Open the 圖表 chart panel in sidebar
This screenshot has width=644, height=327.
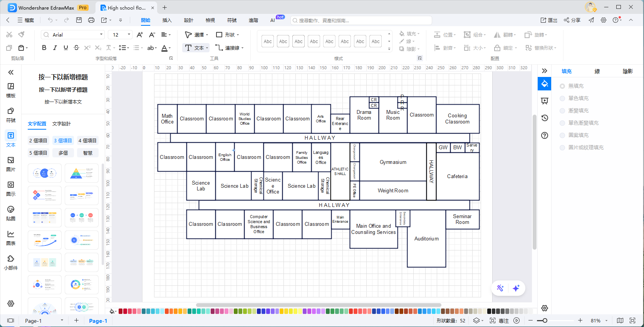pyautogui.click(x=11, y=238)
